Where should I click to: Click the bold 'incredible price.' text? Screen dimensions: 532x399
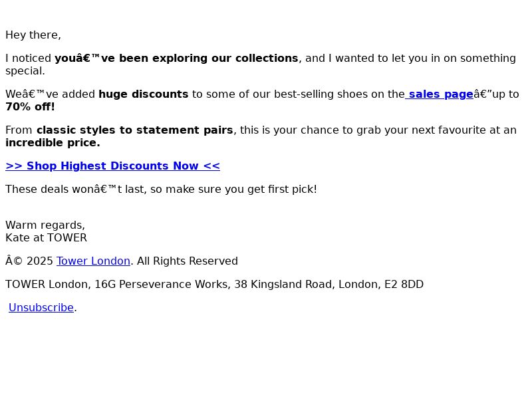(x=53, y=143)
